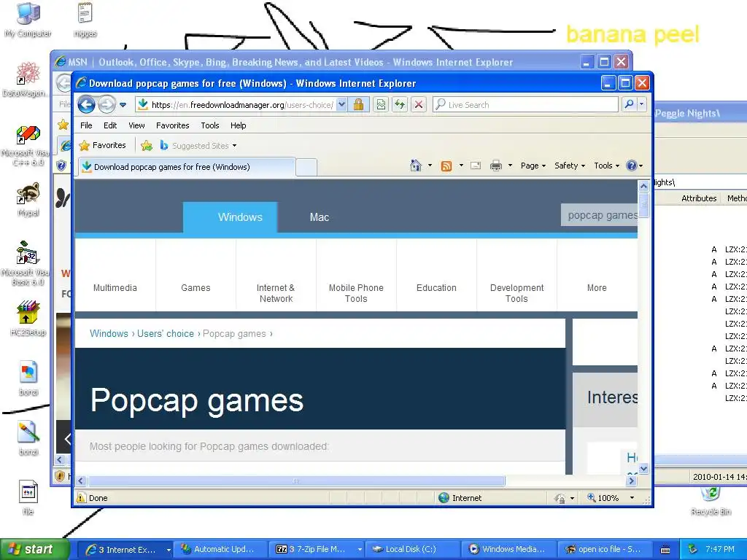Image resolution: width=747 pixels, height=560 pixels.
Task: Select the DataWagon desktop shortcut
Action: (27, 79)
